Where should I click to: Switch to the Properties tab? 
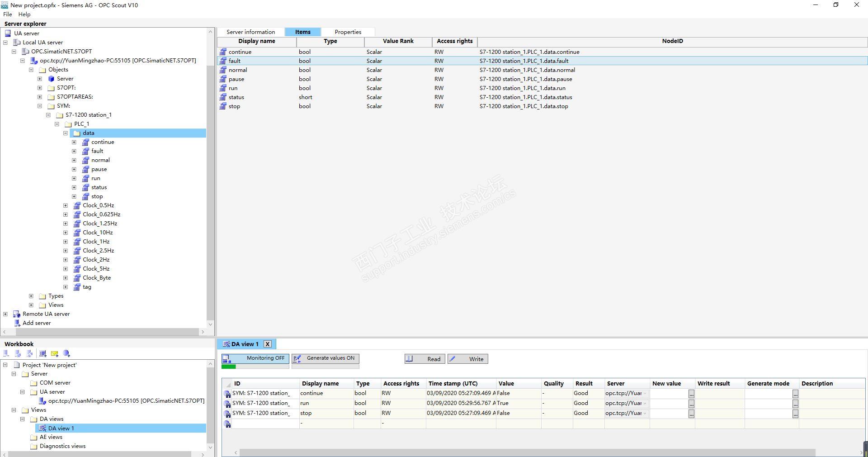click(x=348, y=32)
